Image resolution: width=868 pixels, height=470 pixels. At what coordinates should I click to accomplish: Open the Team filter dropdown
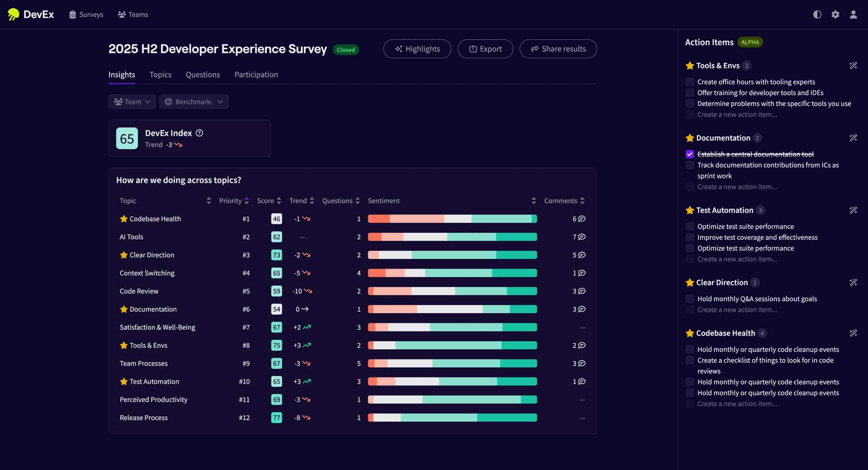132,102
